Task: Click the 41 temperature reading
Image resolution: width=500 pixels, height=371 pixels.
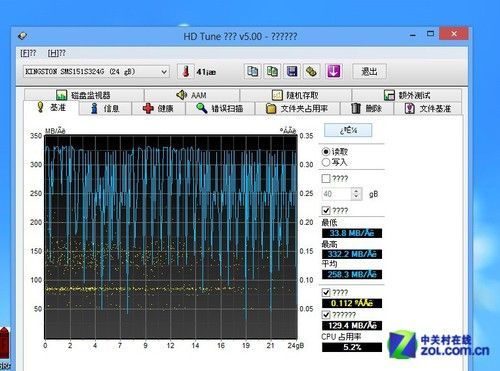Action: click(x=206, y=72)
